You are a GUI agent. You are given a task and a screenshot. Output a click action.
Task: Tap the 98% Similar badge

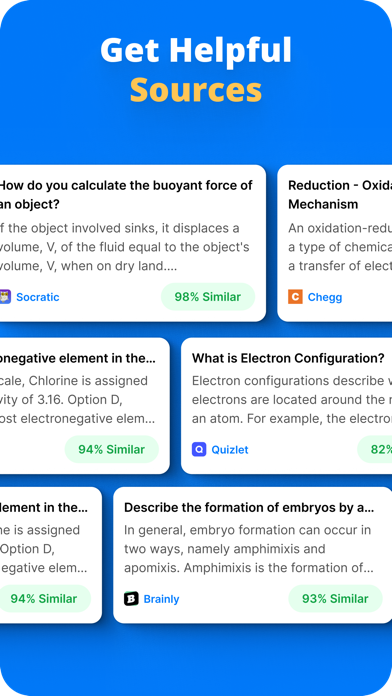208,297
